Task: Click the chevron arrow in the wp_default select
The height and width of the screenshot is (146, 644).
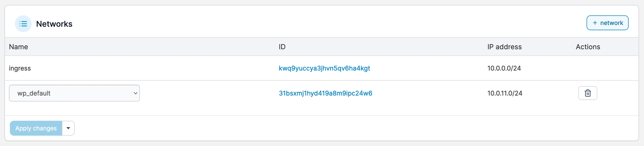Action: pos(135,93)
